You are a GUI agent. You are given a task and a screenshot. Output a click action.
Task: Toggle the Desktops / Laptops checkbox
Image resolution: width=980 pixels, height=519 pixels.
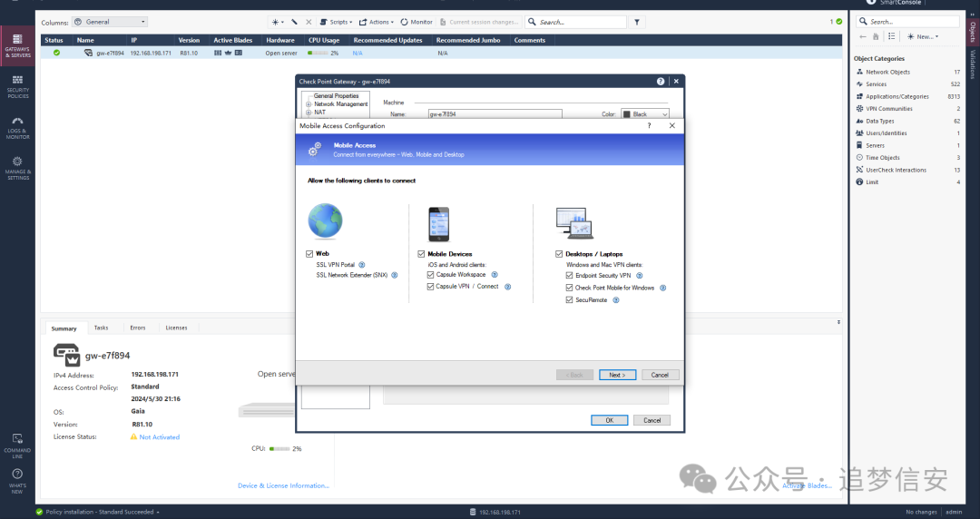[559, 254]
